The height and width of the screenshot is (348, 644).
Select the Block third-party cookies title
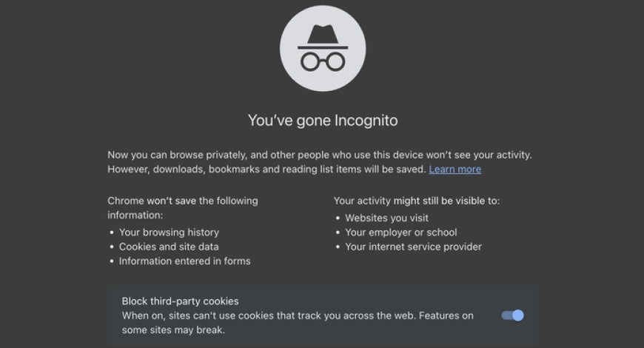180,301
